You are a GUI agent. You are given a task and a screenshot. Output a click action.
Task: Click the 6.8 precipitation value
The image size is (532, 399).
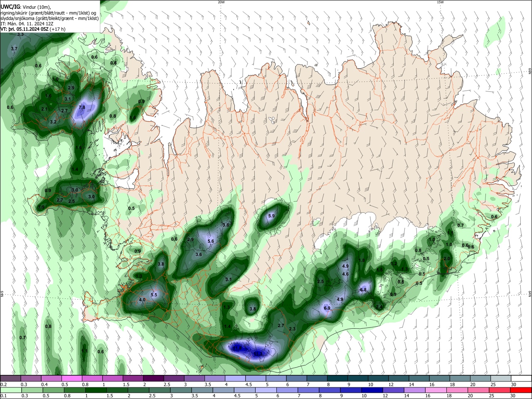[x=363, y=290]
